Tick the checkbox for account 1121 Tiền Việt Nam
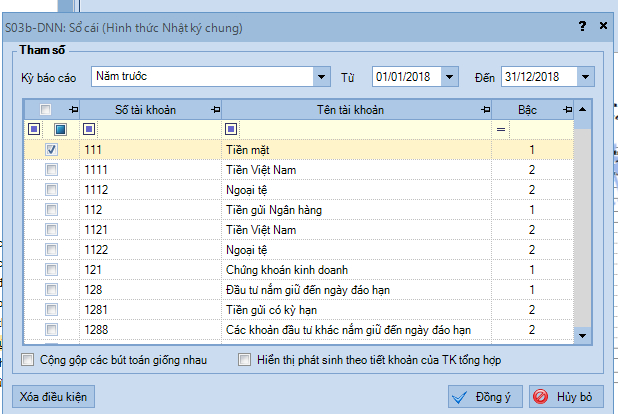The image size is (618, 414). click(51, 229)
